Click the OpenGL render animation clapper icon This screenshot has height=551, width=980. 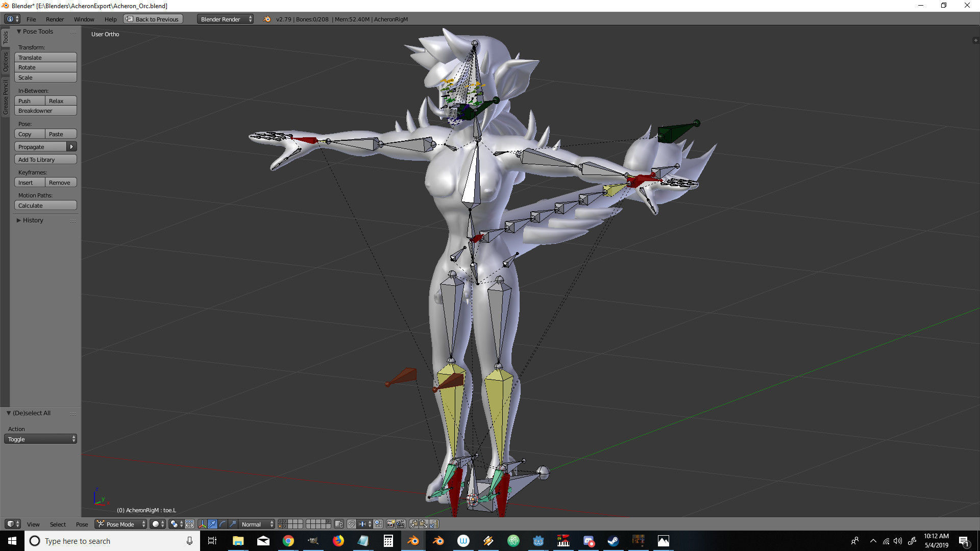click(401, 524)
